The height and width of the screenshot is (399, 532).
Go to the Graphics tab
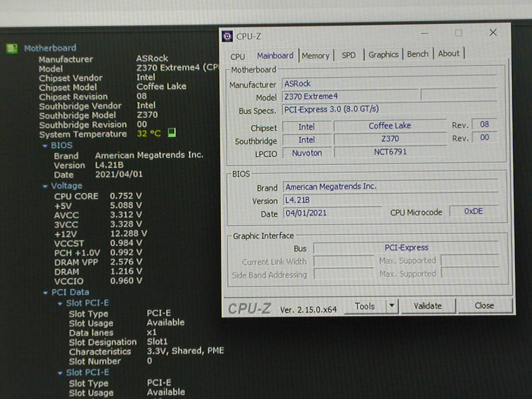click(383, 55)
